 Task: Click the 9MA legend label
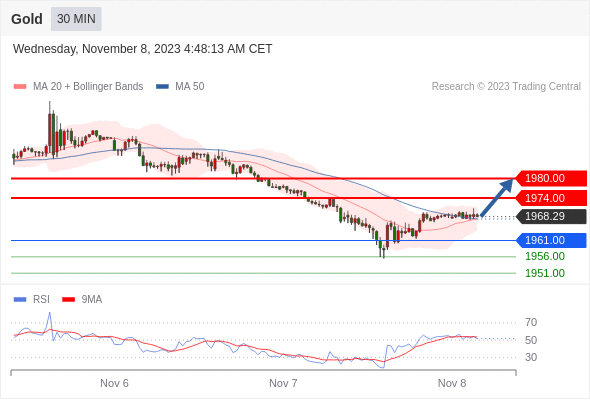click(x=92, y=300)
